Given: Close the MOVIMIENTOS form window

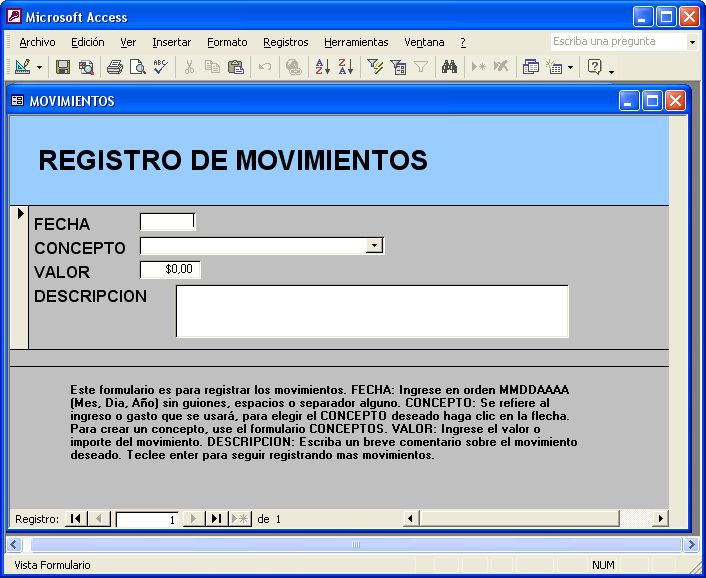Looking at the screenshot, I should pyautogui.click(x=675, y=100).
